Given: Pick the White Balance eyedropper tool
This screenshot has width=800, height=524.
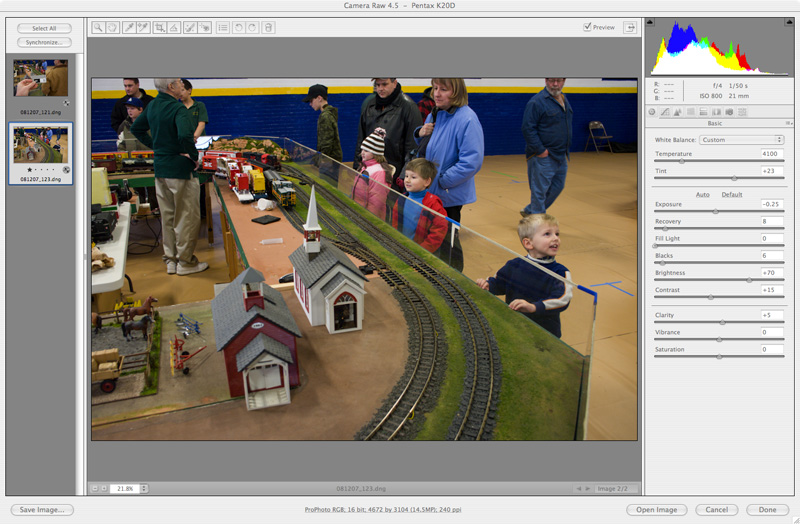Looking at the screenshot, I should [x=129, y=28].
